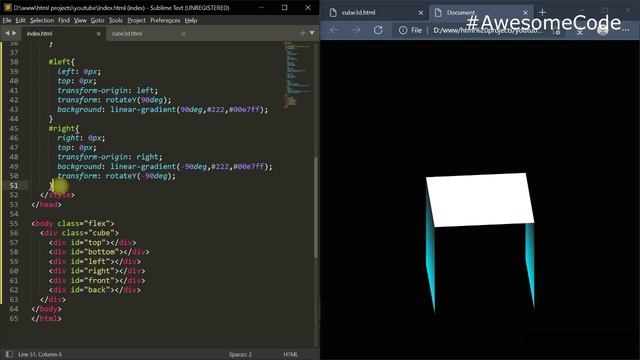
Task: Open the tab list dropdown arrow in Sublime
Action: coord(312,33)
